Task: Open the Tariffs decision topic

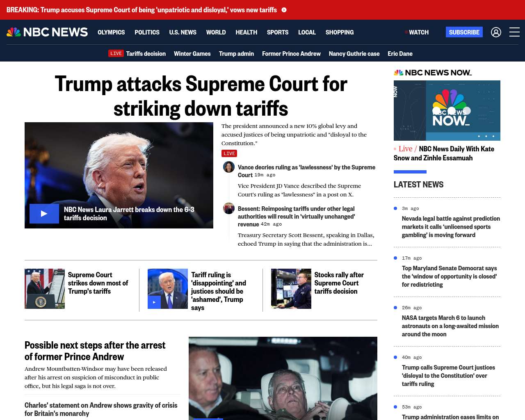Action: [146, 53]
